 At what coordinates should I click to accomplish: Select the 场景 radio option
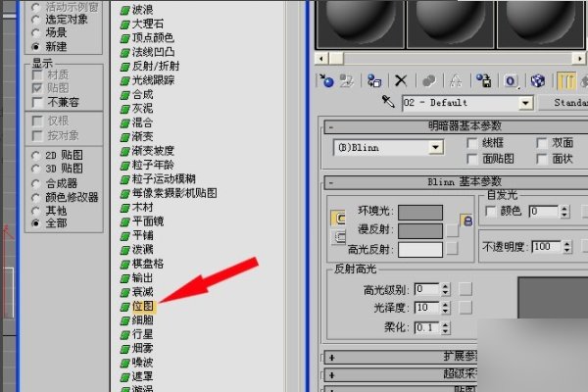35,33
